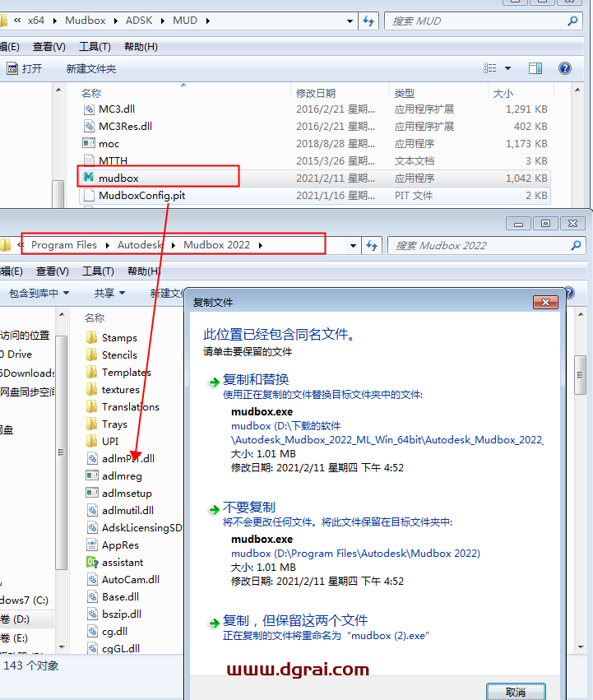
Task: Sort by 修改日期 column header
Action: click(x=316, y=93)
